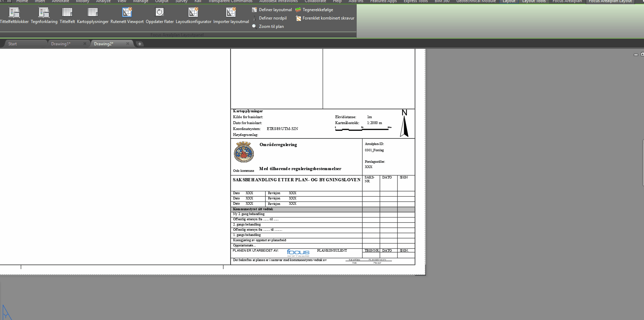Open the Focus Arealplan ribbon tab

(567, 1)
